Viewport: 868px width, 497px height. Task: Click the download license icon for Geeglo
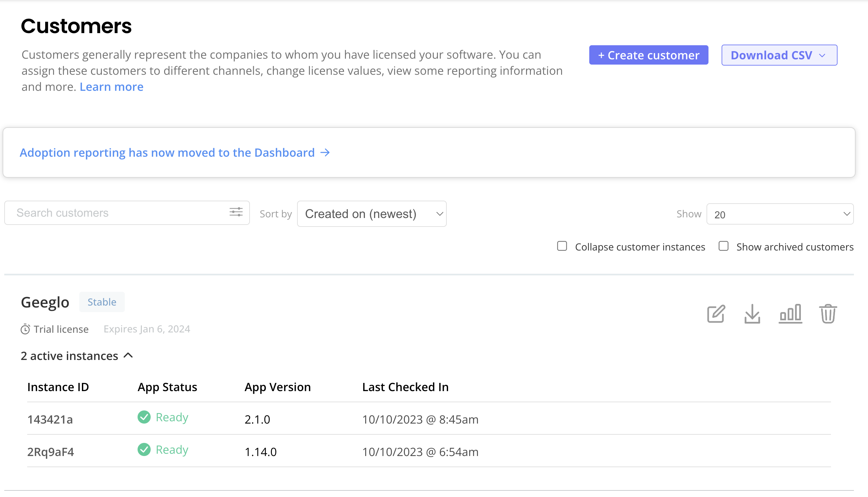pos(752,314)
